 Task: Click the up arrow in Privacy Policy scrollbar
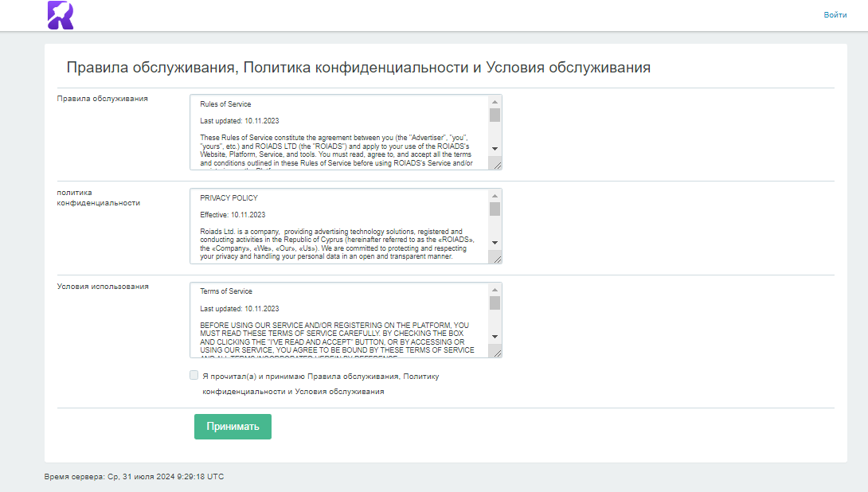click(x=495, y=196)
